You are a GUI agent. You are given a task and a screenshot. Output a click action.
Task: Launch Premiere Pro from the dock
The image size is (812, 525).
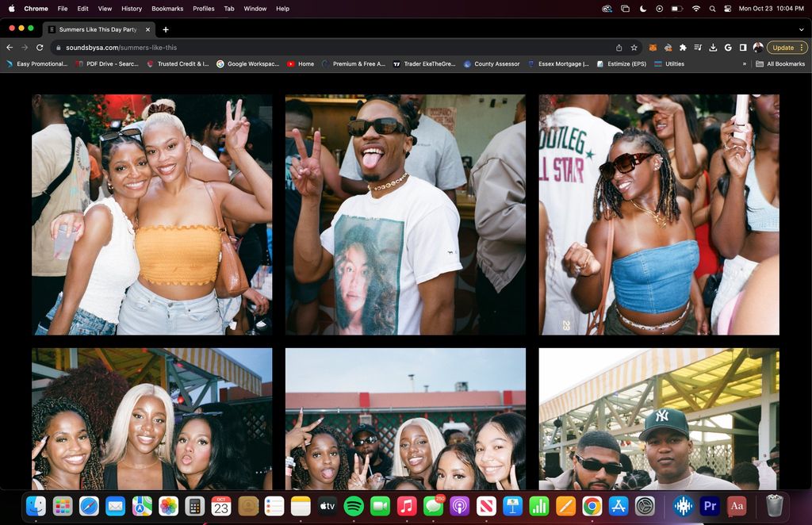point(710,506)
